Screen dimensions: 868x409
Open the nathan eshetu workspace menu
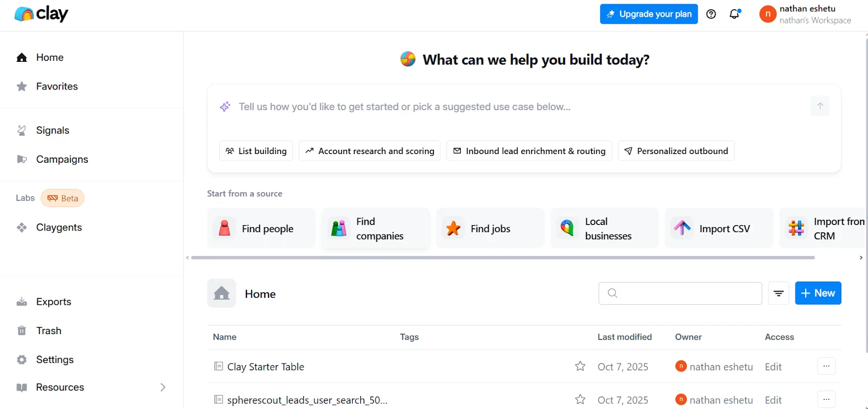click(806, 14)
